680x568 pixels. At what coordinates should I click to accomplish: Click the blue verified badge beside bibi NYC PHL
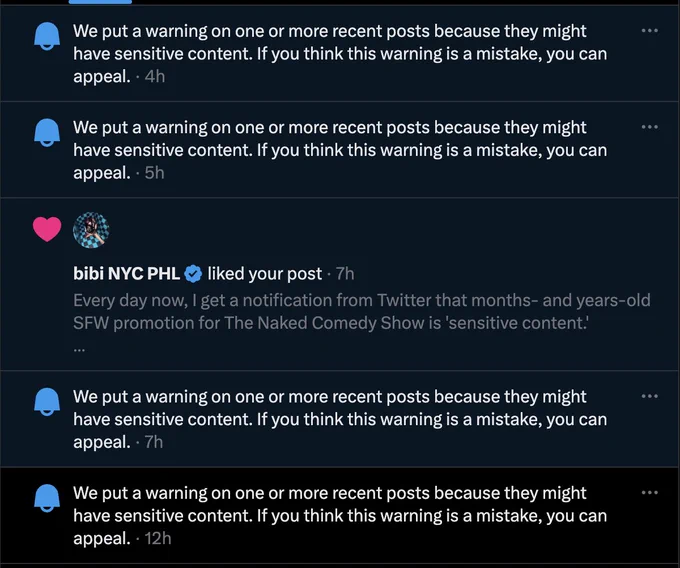coord(193,274)
